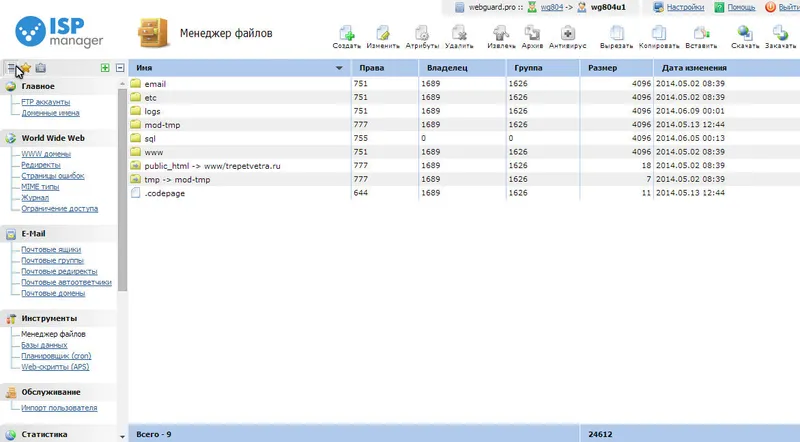Expand all sidebar sections with green plus

coord(105,67)
